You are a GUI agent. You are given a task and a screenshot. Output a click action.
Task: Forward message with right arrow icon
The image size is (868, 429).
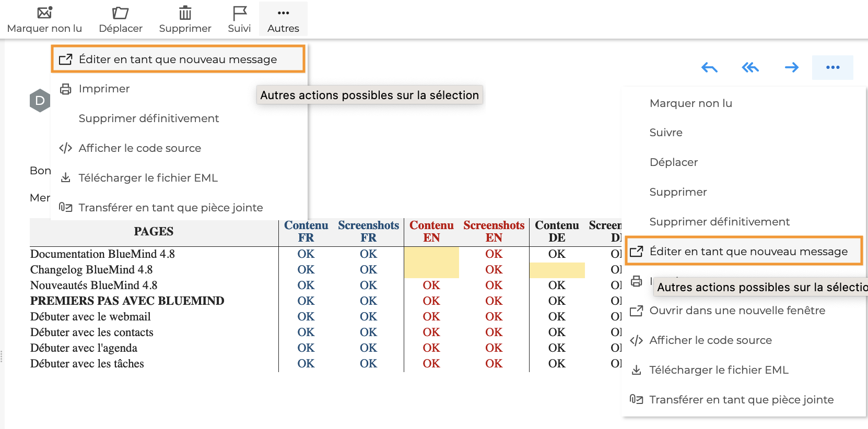[x=791, y=67]
